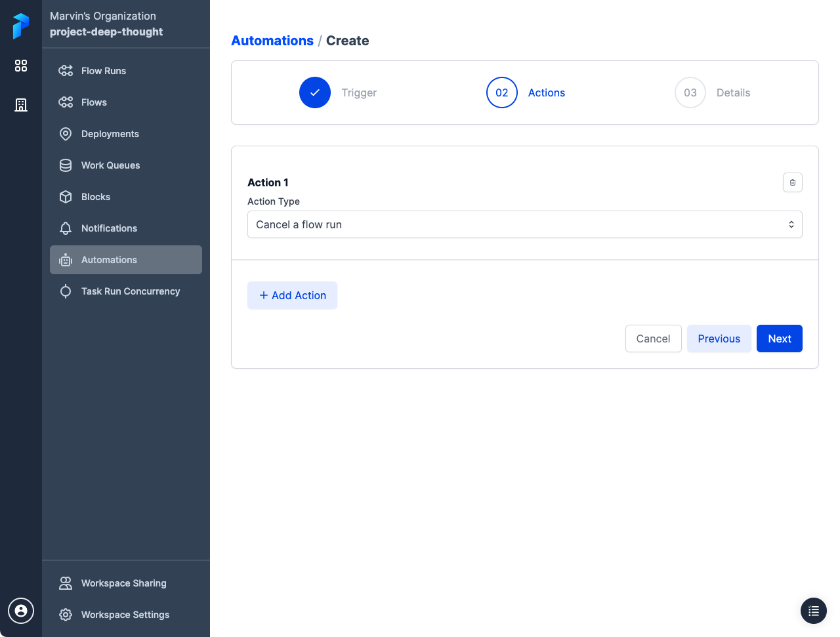Screen dimensions: 840x637
Task: Open workspace switcher project-deep-thought
Action: pyautogui.click(x=106, y=31)
